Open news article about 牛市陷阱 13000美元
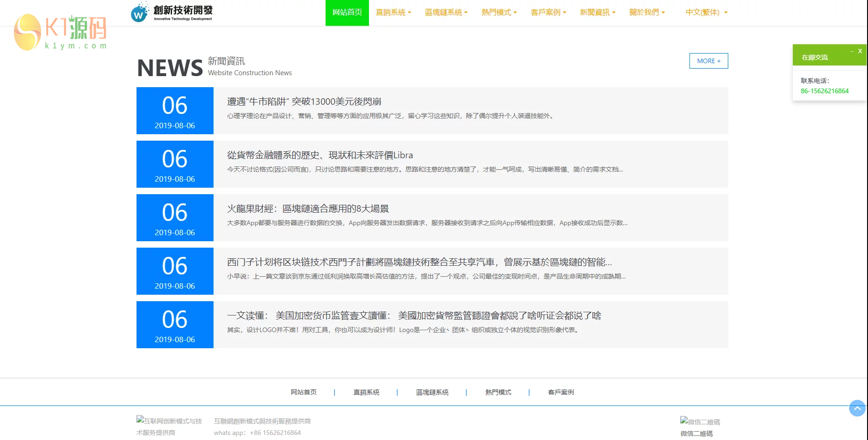 (x=304, y=101)
